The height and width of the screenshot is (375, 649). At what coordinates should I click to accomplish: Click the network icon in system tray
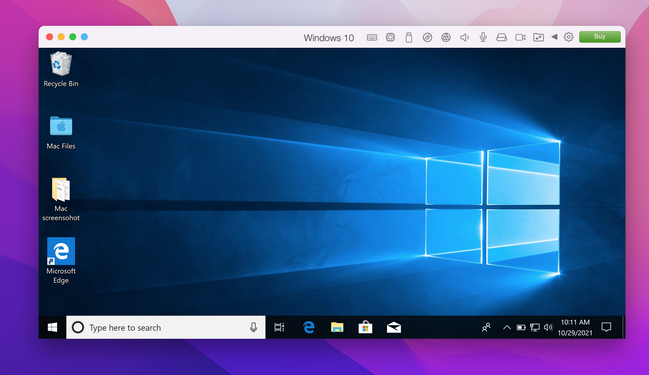pyautogui.click(x=535, y=327)
